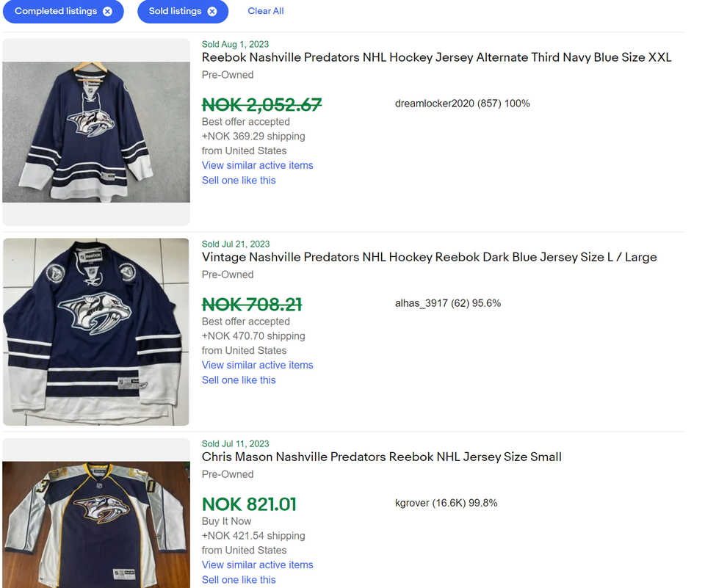Remove the Sold listings filter x icon
705x588 pixels.
[212, 11]
